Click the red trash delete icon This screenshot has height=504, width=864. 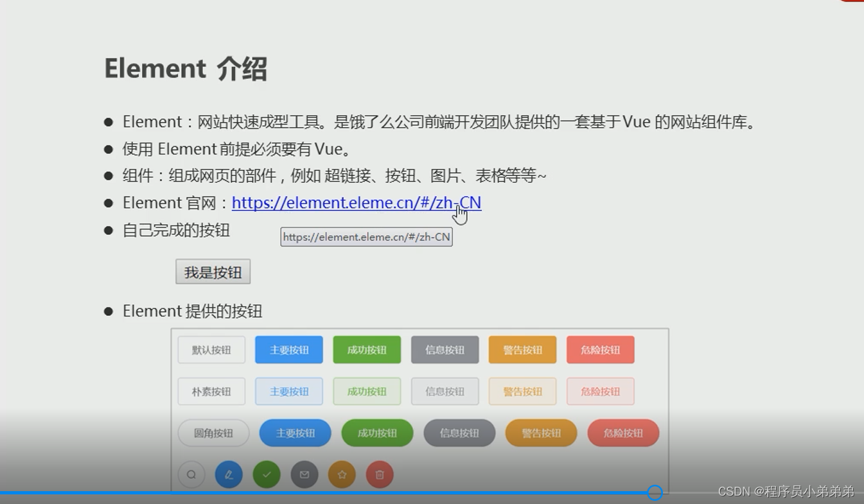[x=380, y=474]
